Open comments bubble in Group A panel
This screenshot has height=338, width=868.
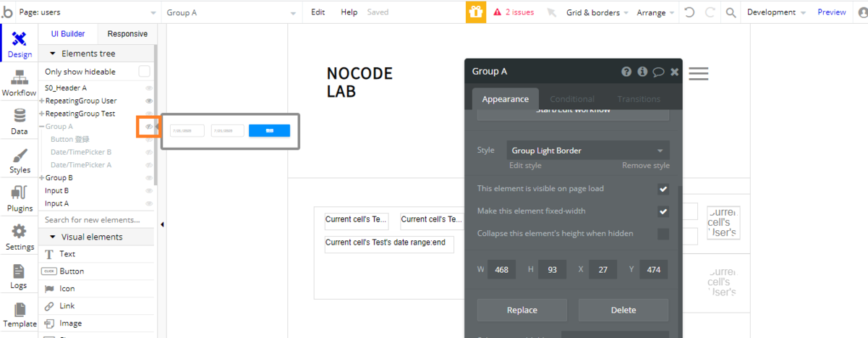[x=658, y=72]
